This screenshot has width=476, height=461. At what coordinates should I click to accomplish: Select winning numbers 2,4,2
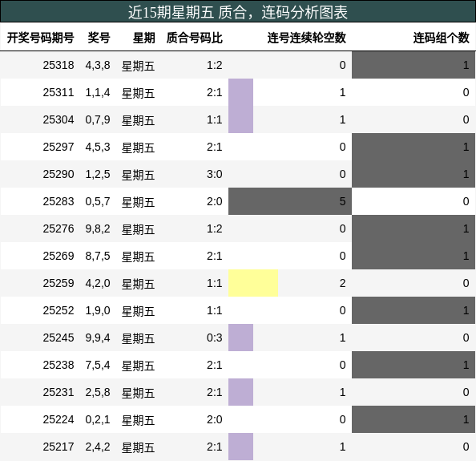coord(98,447)
